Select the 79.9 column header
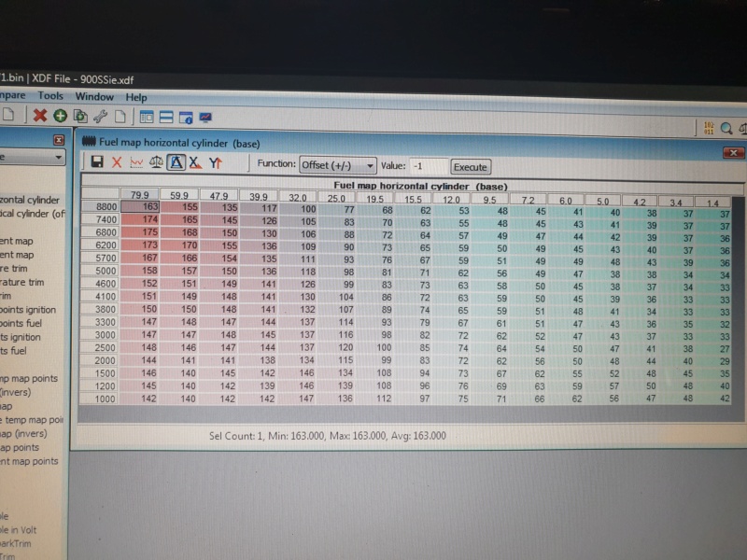747x560 pixels. [139, 195]
